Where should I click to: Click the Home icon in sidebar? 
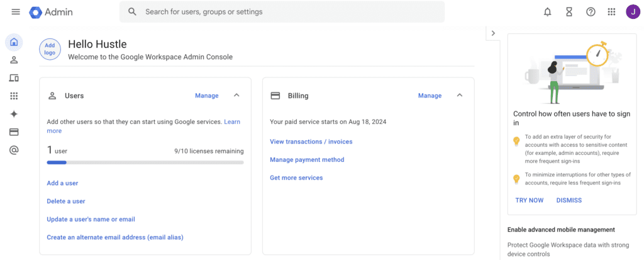tap(14, 42)
